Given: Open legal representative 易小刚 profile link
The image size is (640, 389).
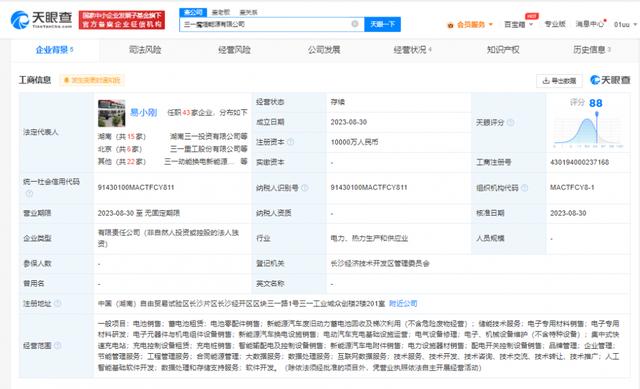Looking at the screenshot, I should [x=143, y=112].
